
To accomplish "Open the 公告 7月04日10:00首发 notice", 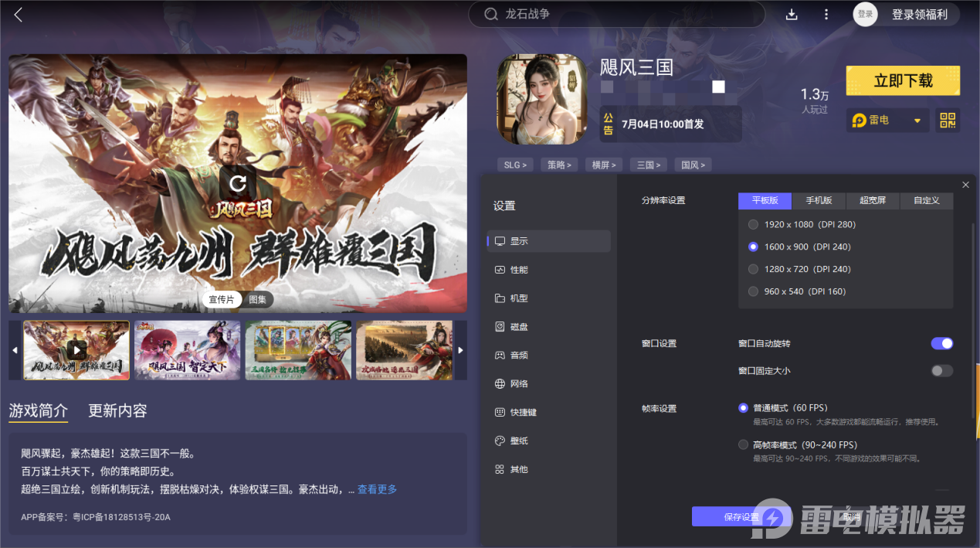I will coord(670,124).
